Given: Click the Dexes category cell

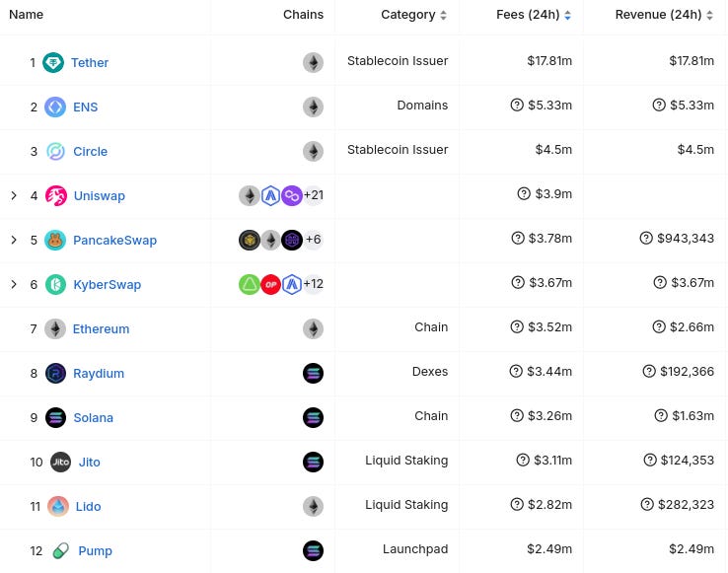Looking at the screenshot, I should click(430, 372).
